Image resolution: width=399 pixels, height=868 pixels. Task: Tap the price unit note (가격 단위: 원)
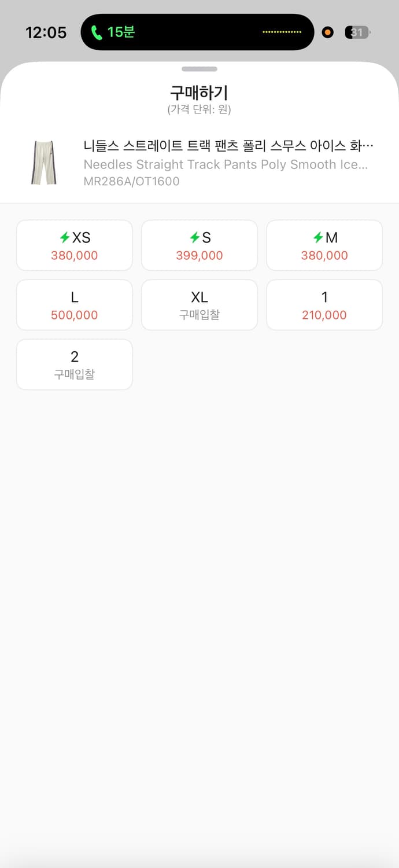click(x=199, y=109)
